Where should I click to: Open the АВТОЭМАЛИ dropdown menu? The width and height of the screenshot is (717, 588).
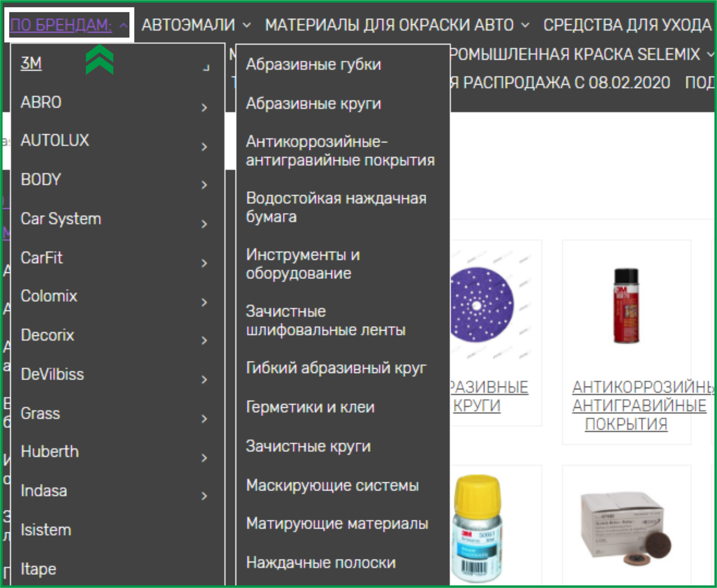pos(196,25)
